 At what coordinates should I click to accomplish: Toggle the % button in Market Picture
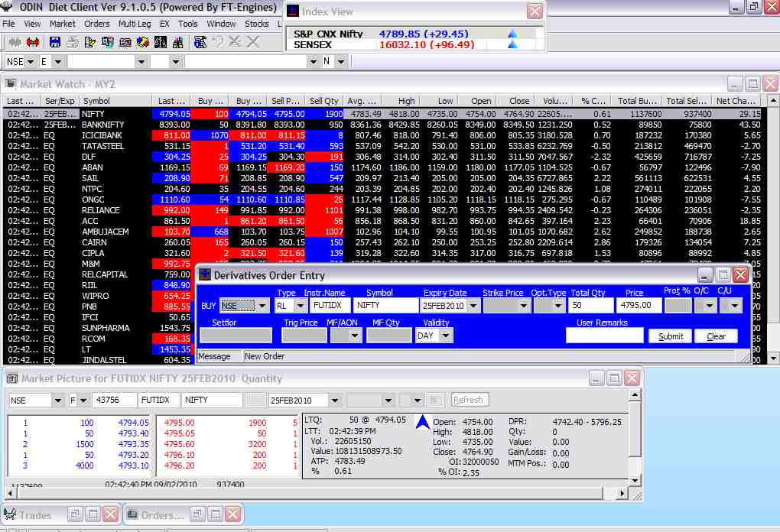pos(434,400)
